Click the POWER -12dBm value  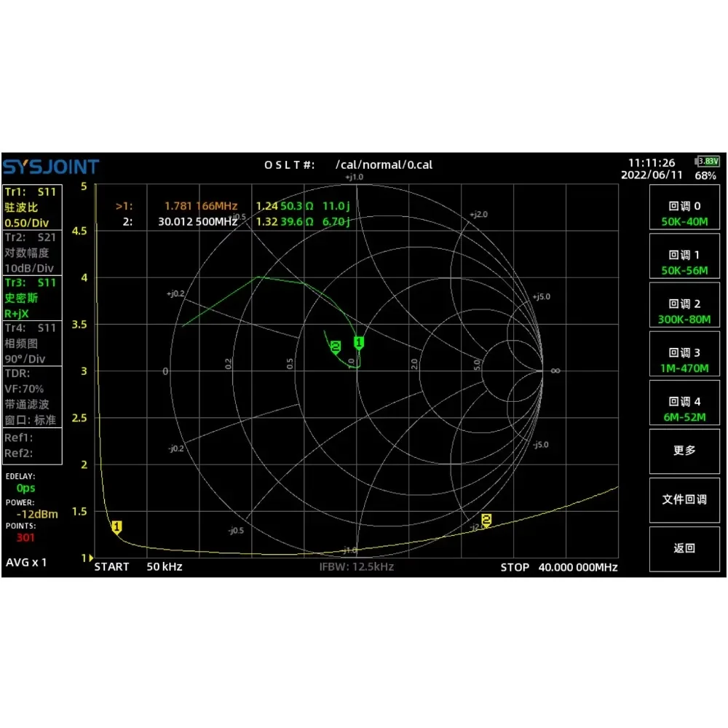click(37, 514)
